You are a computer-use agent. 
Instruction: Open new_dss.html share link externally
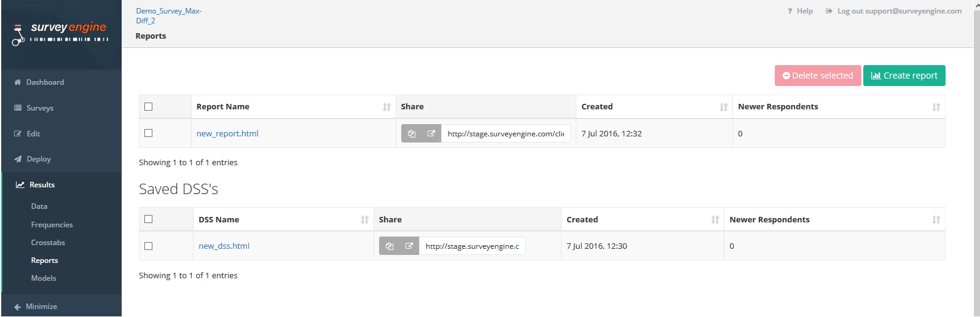409,246
